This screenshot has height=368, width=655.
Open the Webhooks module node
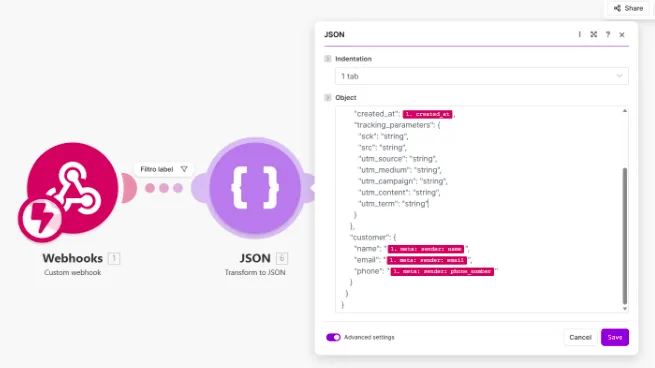(72, 188)
